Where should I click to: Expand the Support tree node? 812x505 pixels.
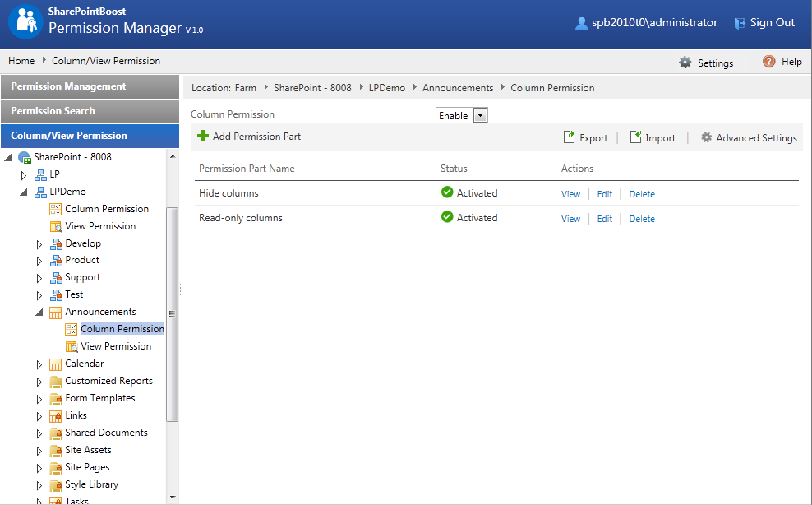pos(39,279)
